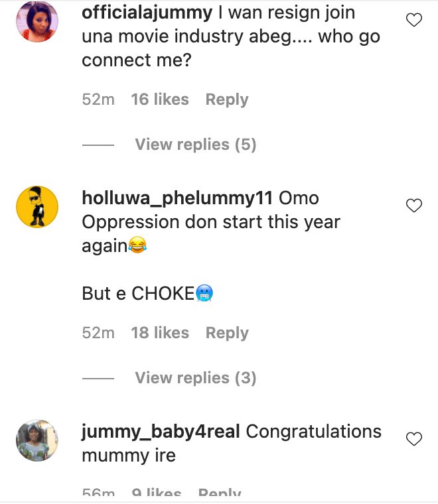
Task: Open holluwa_phelummy11's yellow avatar
Action: coord(37,207)
